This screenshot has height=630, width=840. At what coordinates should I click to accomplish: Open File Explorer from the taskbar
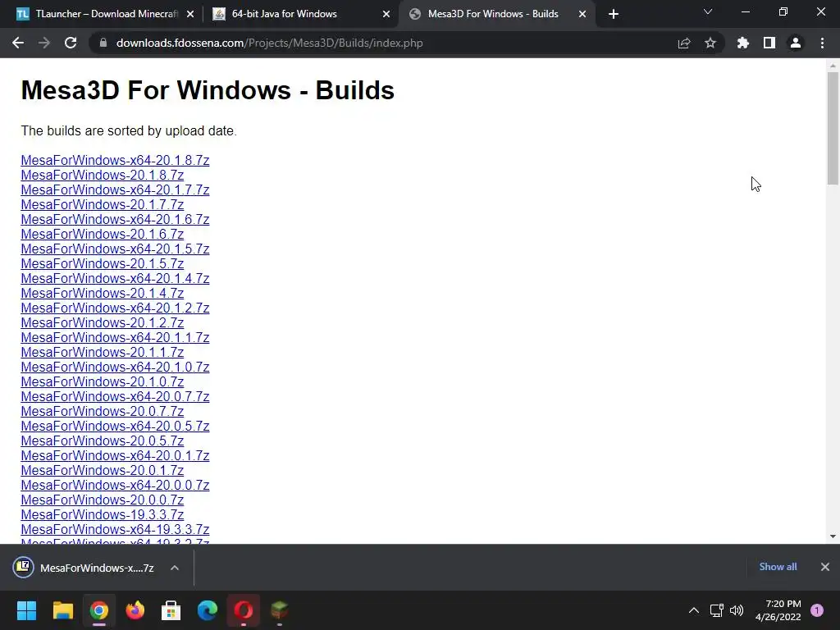tap(62, 610)
